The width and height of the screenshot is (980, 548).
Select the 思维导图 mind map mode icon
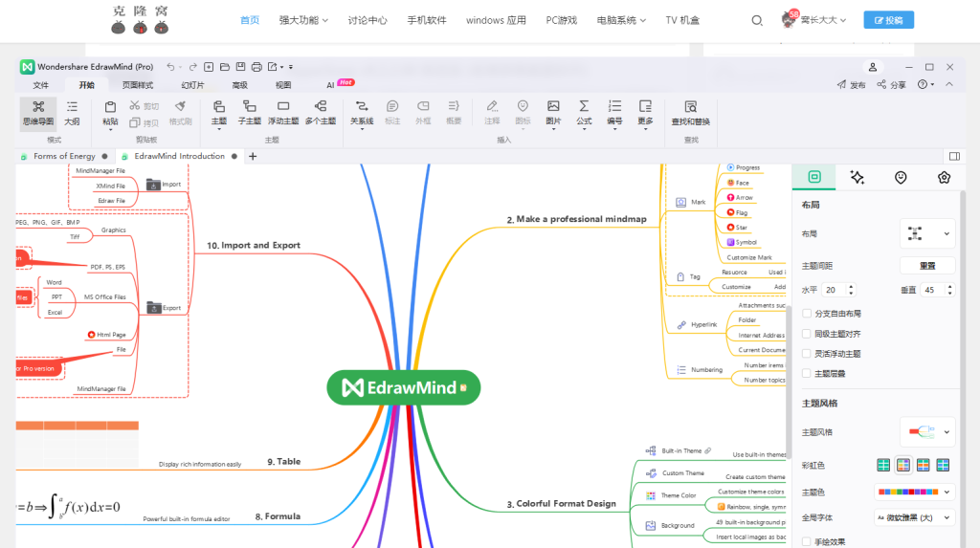click(38, 113)
